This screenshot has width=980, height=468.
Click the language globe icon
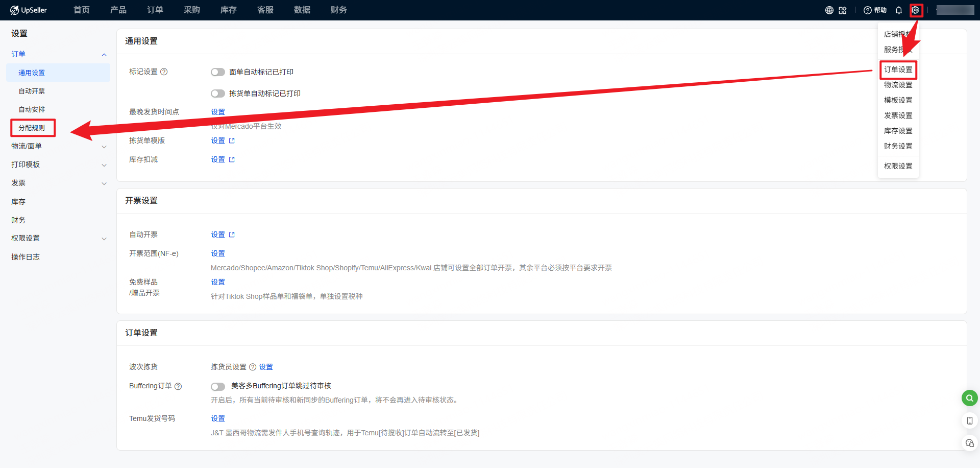pos(829,10)
